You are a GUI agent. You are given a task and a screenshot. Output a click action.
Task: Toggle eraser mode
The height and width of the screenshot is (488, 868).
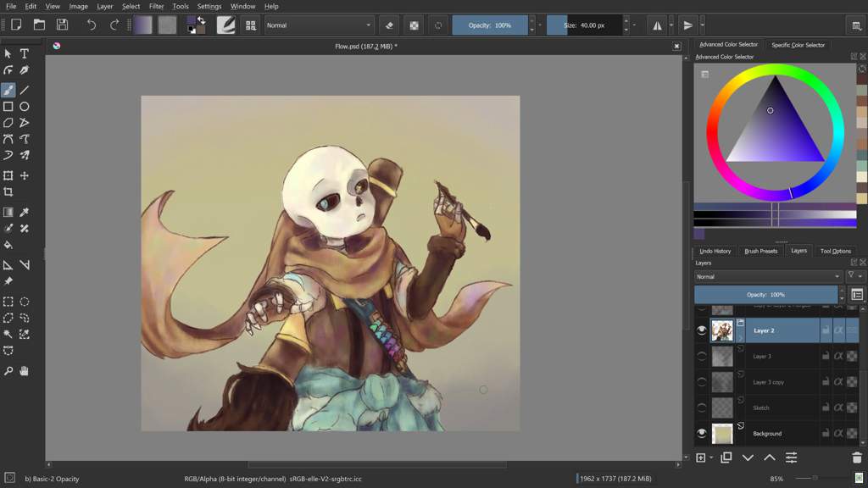click(x=389, y=25)
